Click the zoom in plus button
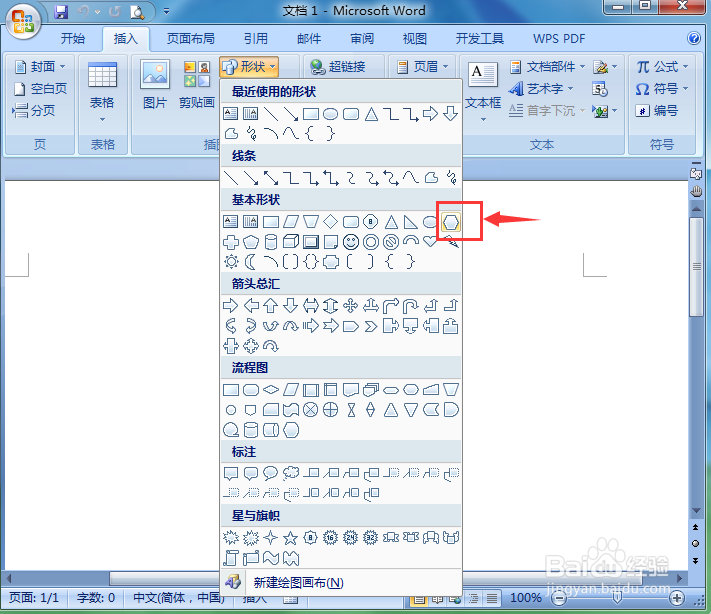The image size is (711, 614). (676, 598)
